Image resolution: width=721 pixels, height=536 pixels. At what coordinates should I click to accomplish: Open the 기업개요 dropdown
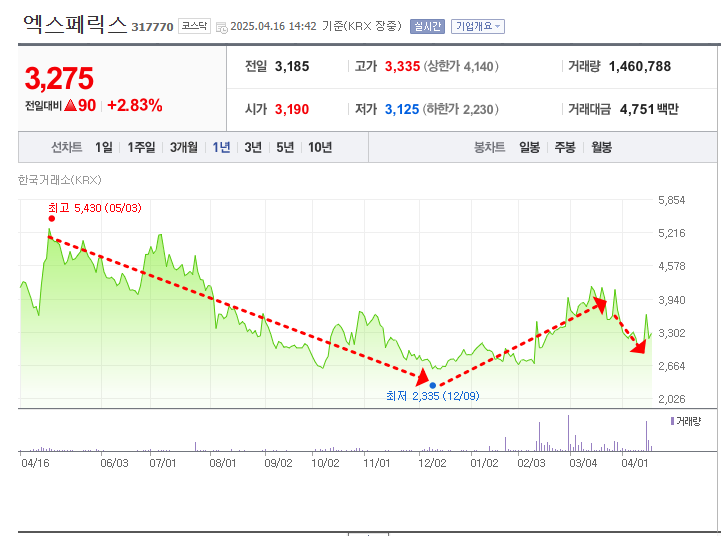point(478,26)
